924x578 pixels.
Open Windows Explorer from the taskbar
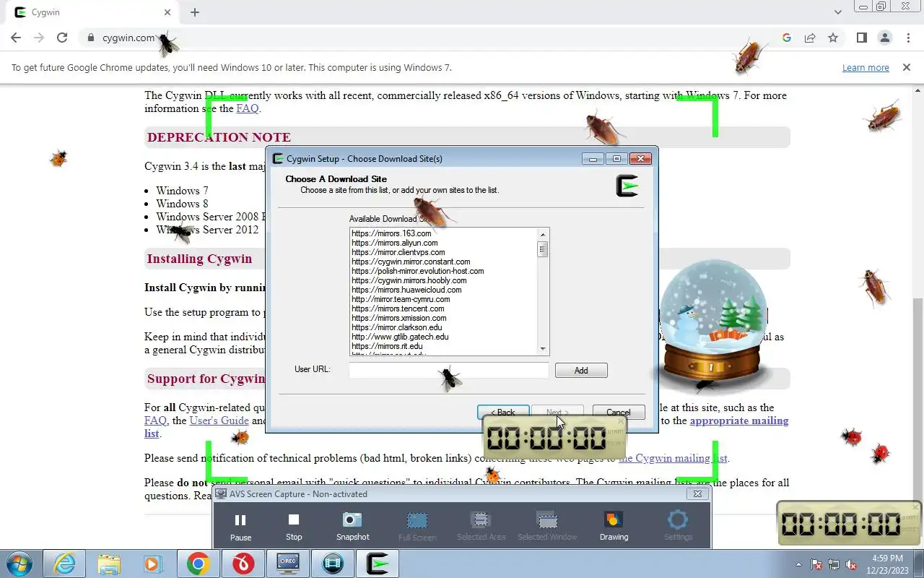click(x=109, y=564)
